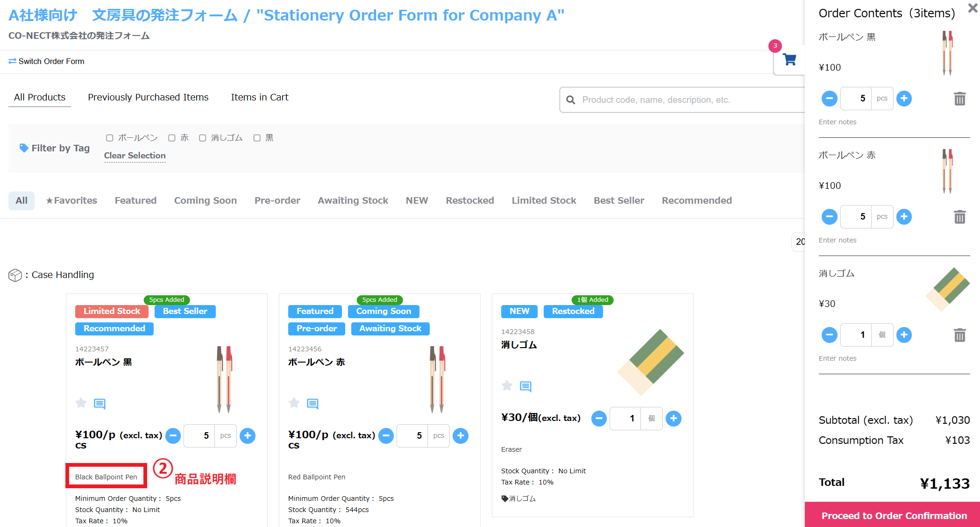Delete ボールペン 黒 with its trash icon

click(959, 99)
